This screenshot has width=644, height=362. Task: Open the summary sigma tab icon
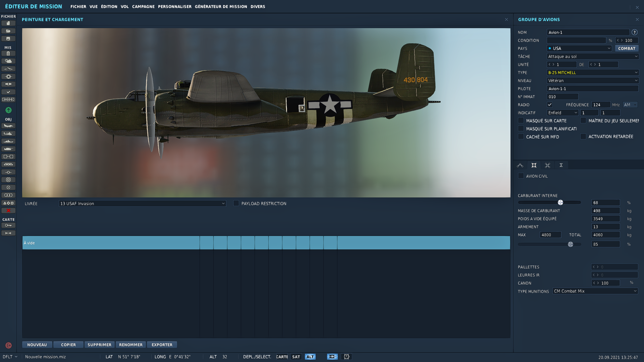pos(561,165)
